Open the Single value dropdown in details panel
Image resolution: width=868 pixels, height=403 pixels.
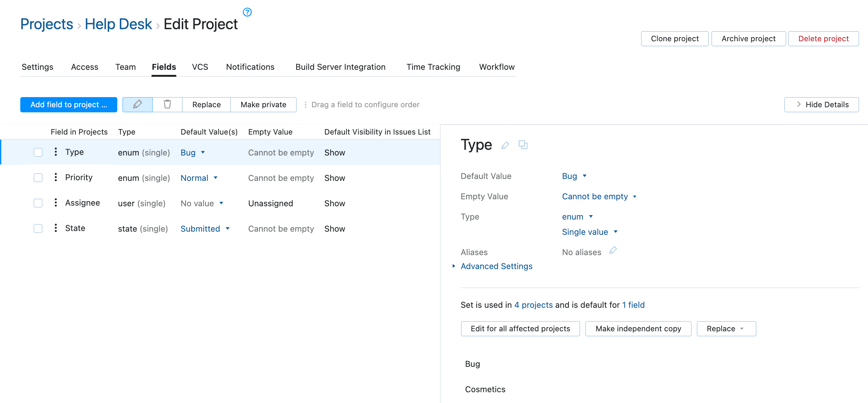pyautogui.click(x=590, y=232)
